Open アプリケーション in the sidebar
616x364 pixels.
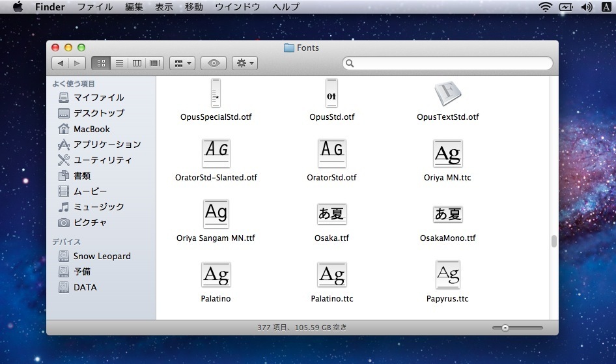pyautogui.click(x=107, y=145)
